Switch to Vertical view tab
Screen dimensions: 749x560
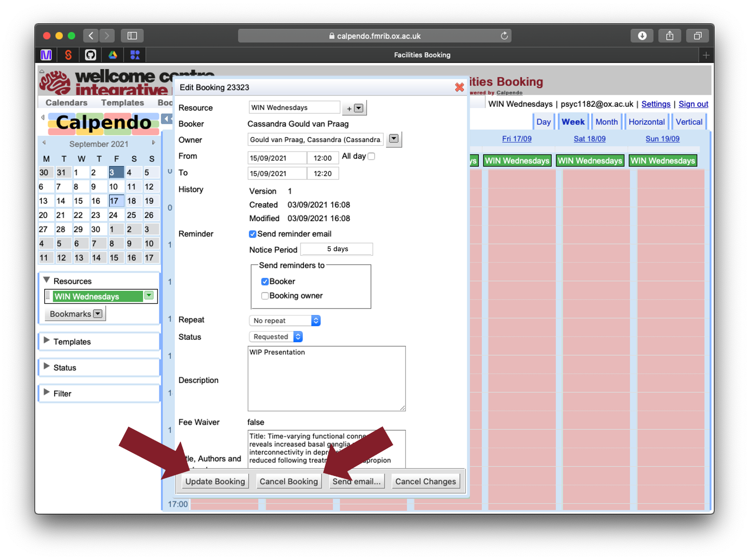point(689,122)
